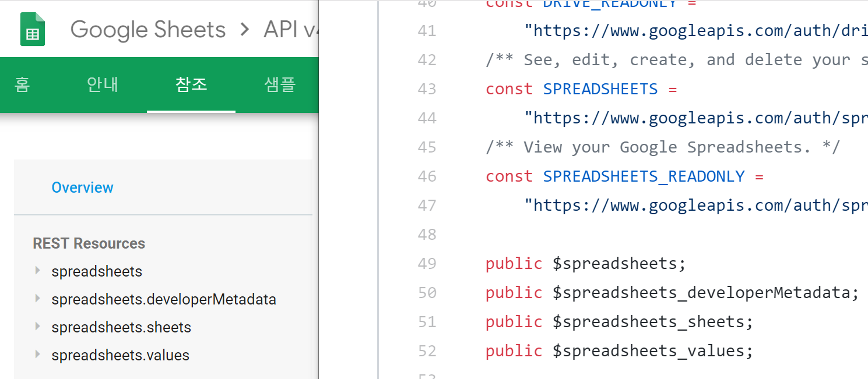Click the const keyword on line 46
868x379 pixels.
509,176
